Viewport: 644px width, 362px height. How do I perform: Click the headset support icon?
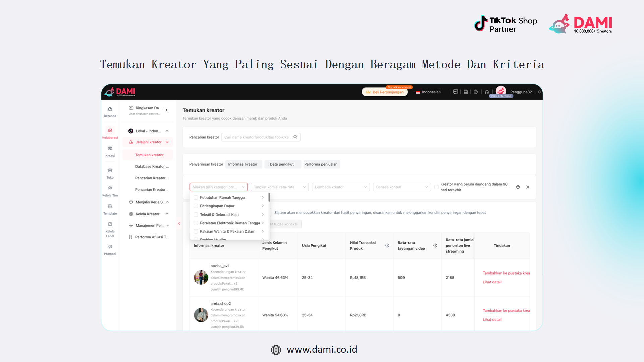point(487,92)
